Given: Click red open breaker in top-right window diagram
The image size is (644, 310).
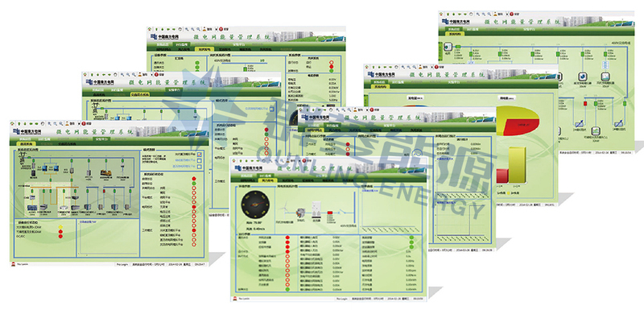Looking at the screenshot, I should (x=585, y=103).
